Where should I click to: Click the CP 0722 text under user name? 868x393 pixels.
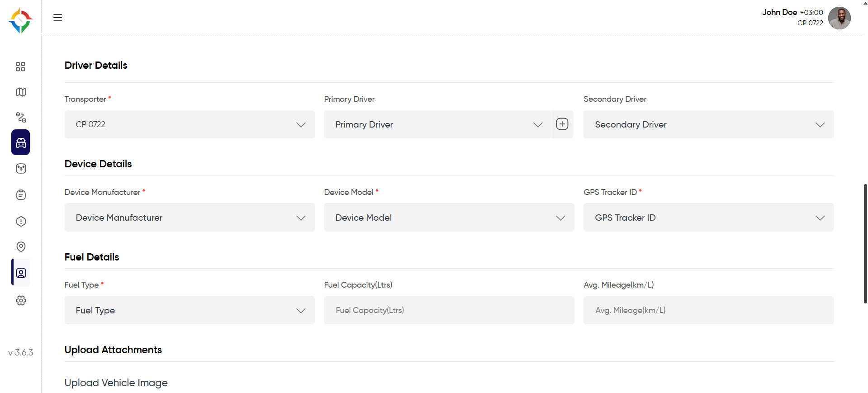810,23
